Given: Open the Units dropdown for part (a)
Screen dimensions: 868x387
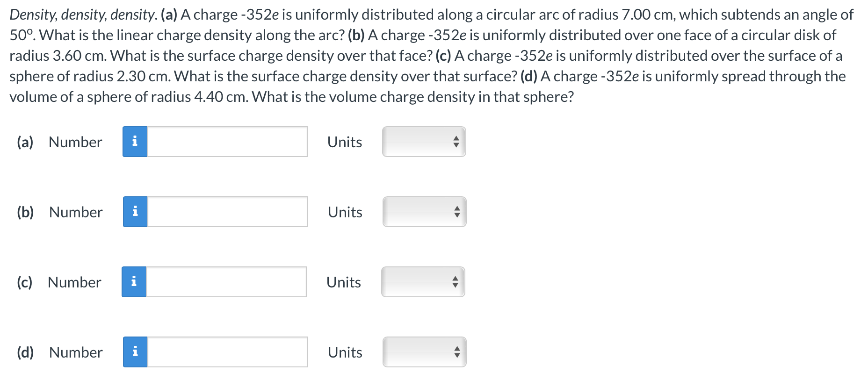Looking at the screenshot, I should tap(423, 142).
